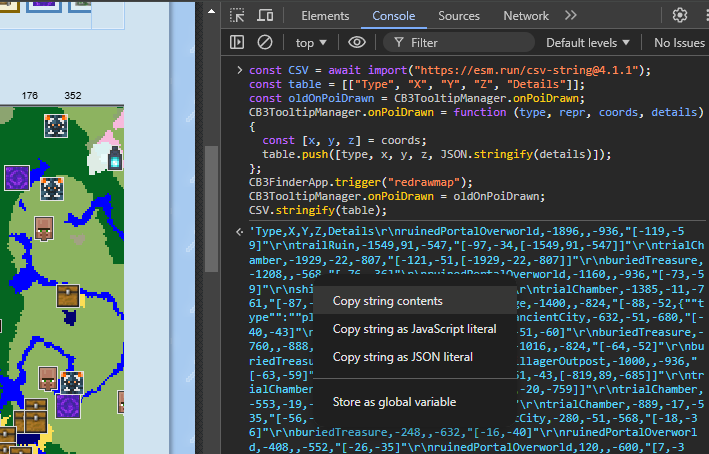Image resolution: width=709 pixels, height=454 pixels.
Task: Open DevTools settings gear
Action: click(679, 16)
